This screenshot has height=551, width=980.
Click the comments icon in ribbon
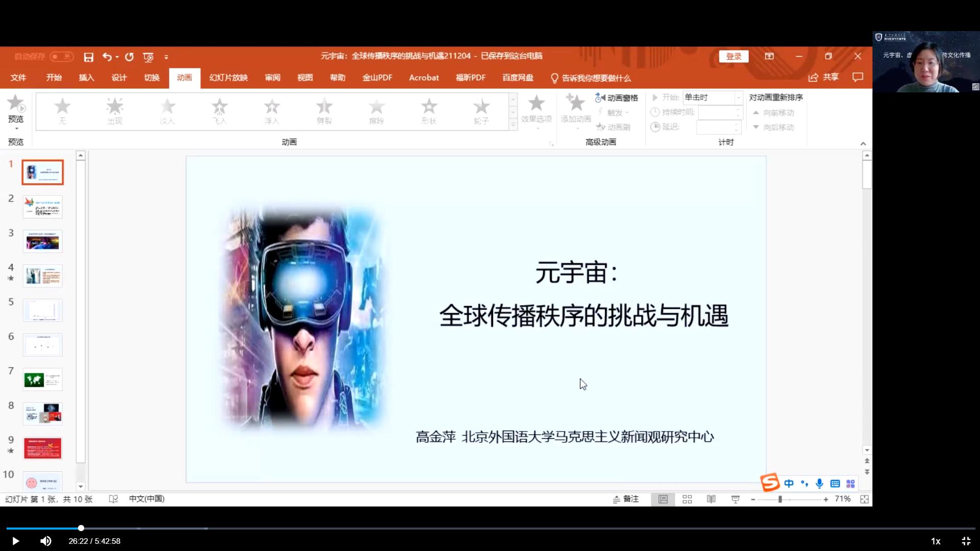coord(857,78)
